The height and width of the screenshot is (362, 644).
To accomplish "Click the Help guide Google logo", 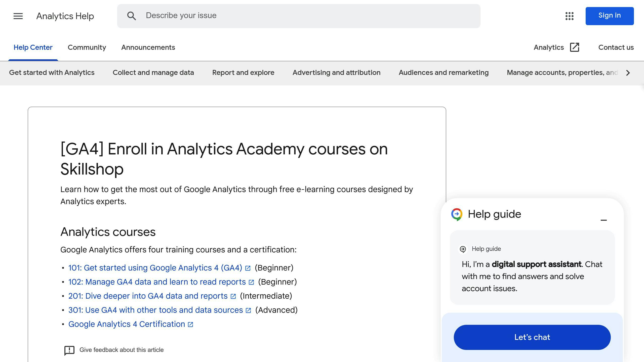I will 457,214.
